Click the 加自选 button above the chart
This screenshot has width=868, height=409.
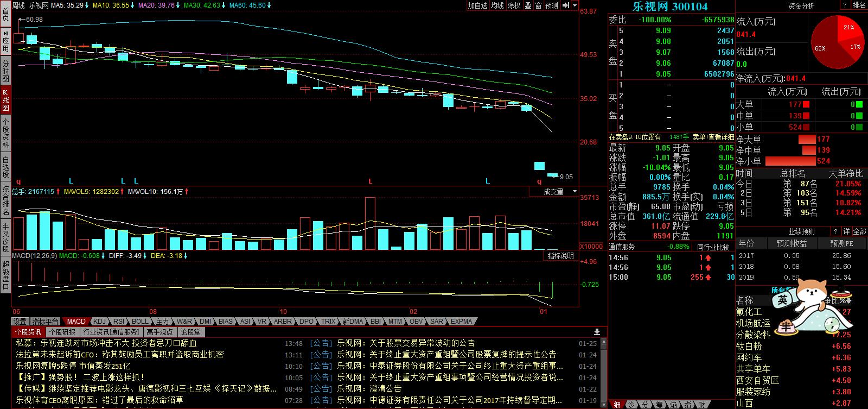pyautogui.click(x=478, y=5)
